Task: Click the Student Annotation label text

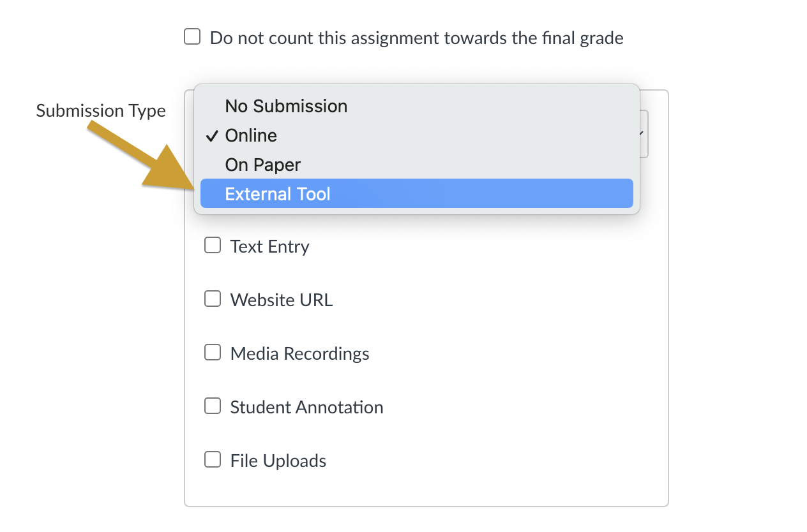Action: tap(306, 408)
